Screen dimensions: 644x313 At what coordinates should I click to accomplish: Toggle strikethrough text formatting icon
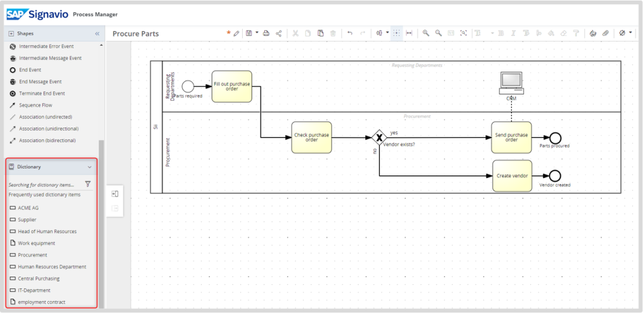click(x=526, y=33)
